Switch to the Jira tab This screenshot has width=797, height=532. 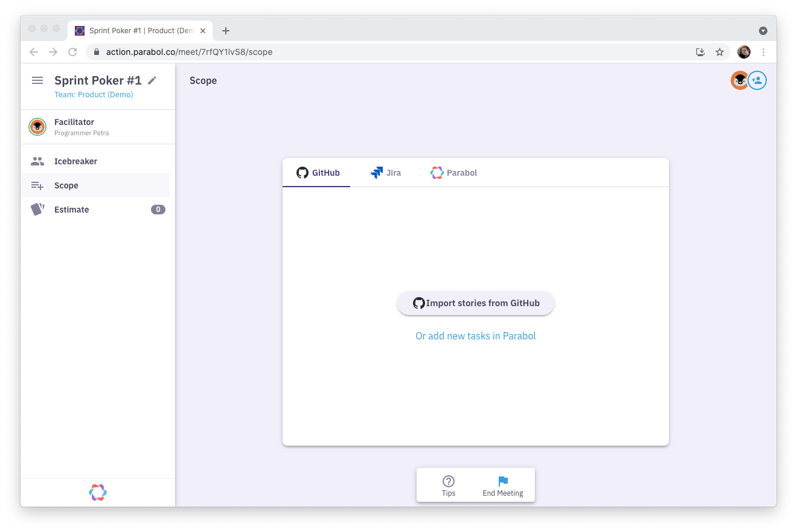(x=386, y=172)
